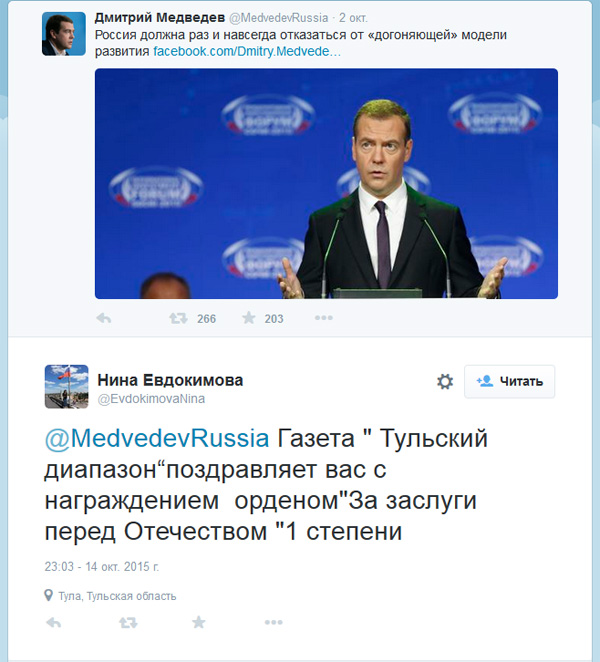Open the top tweet author's profile avatar

pos(63,34)
